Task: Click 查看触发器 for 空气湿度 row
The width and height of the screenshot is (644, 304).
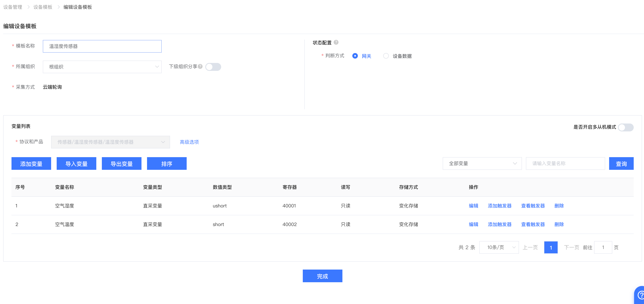Action: [x=533, y=206]
